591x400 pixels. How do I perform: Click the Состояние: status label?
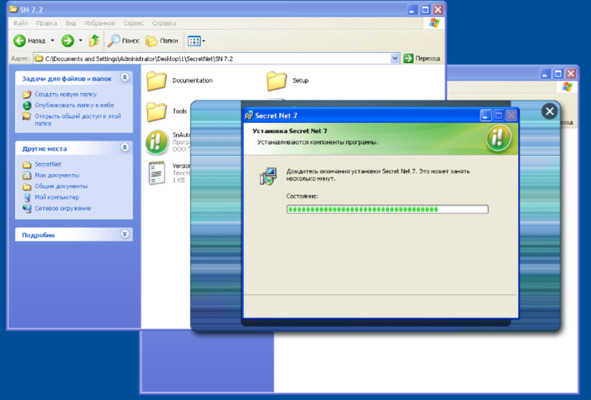point(302,196)
